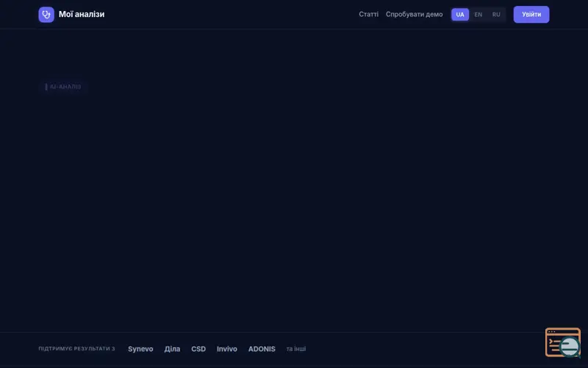The image size is (588, 368).
Task: Click the Діла lab name
Action: point(172,349)
